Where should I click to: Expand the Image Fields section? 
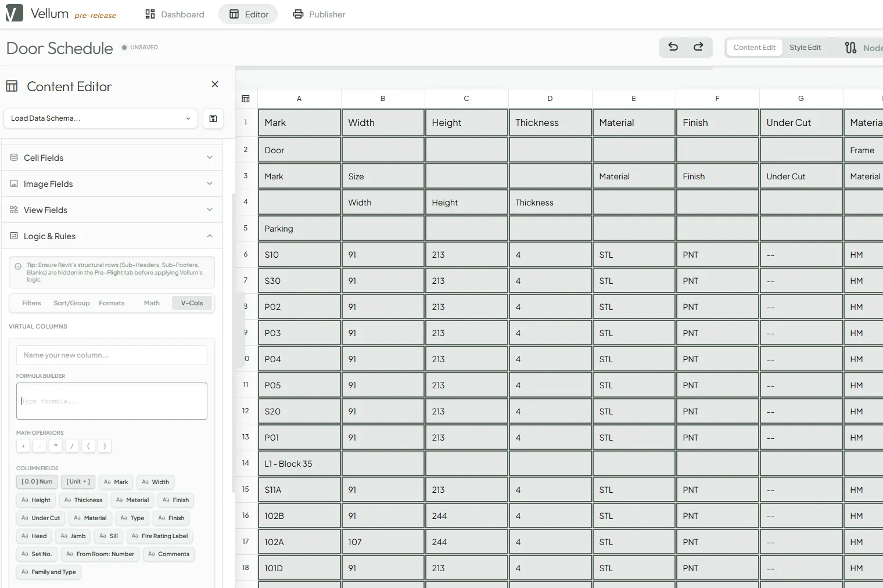point(112,183)
